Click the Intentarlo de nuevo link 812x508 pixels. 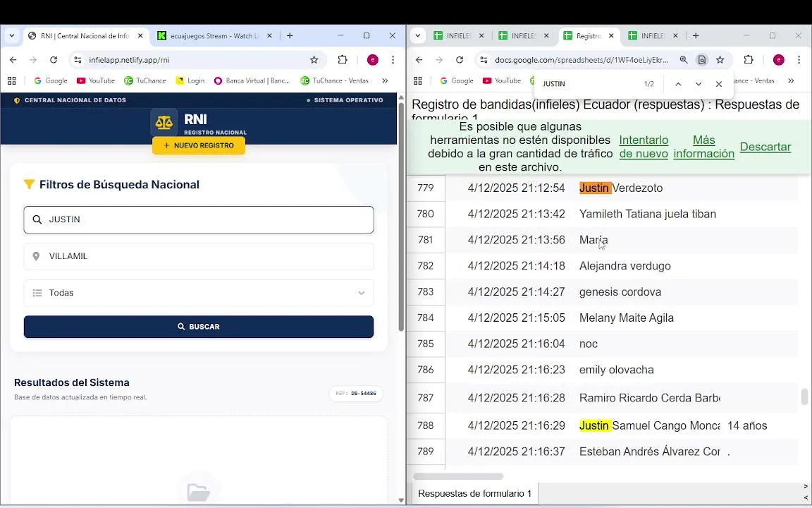(x=644, y=147)
